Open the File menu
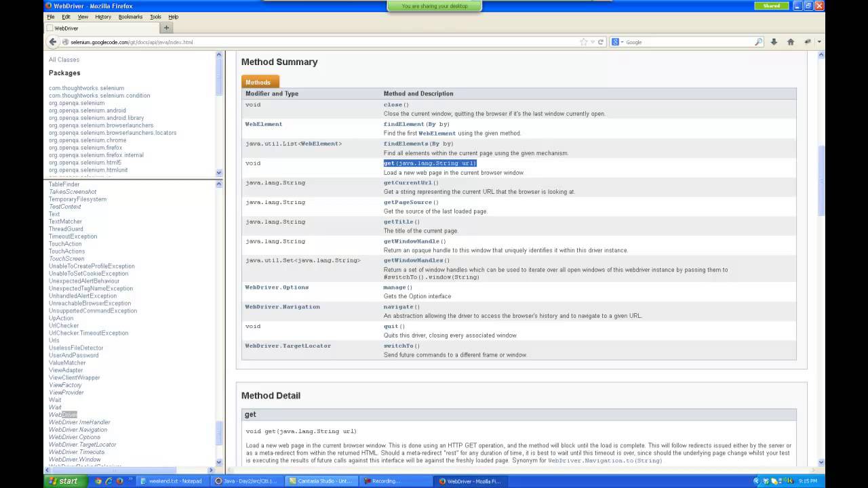Image resolution: width=868 pixels, height=488 pixels. tap(51, 17)
